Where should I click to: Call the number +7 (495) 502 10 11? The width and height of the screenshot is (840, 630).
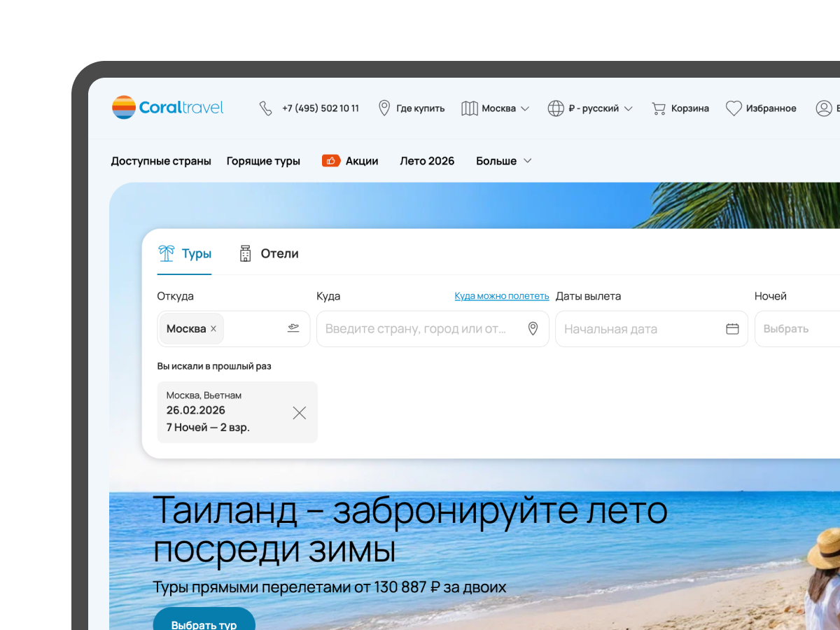[x=321, y=108]
